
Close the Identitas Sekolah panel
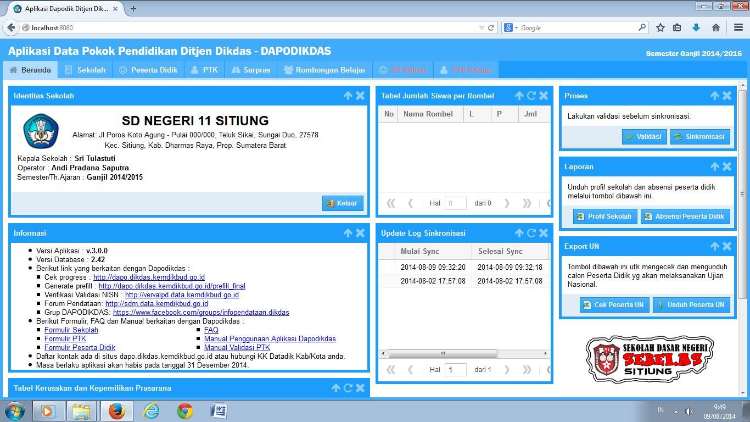tap(360, 96)
